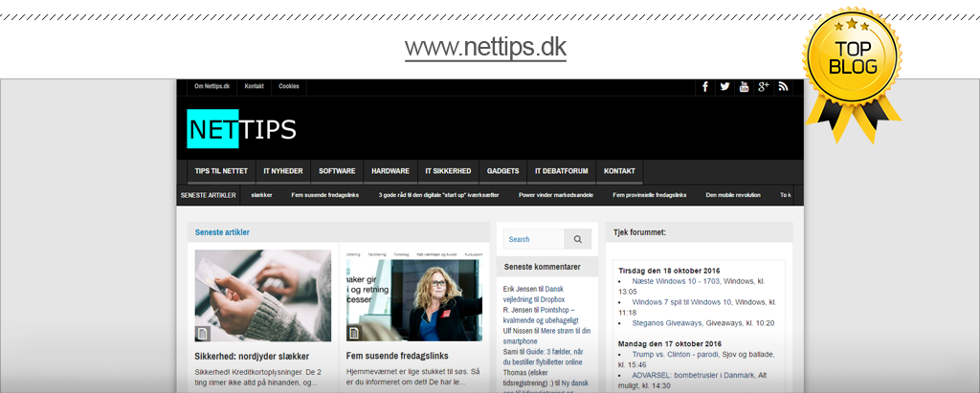The height and width of the screenshot is (393, 980).
Task: Open the Om Nettips.dk link
Action: [212, 86]
